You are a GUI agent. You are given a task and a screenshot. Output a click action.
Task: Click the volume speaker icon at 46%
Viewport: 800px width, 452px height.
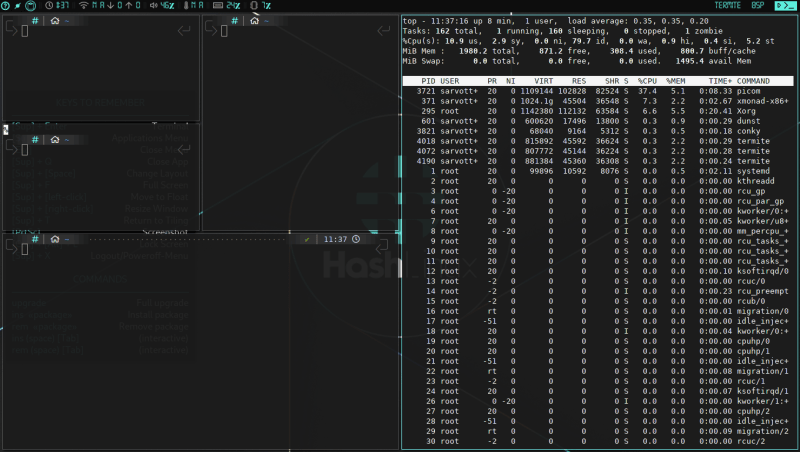click(x=152, y=6)
